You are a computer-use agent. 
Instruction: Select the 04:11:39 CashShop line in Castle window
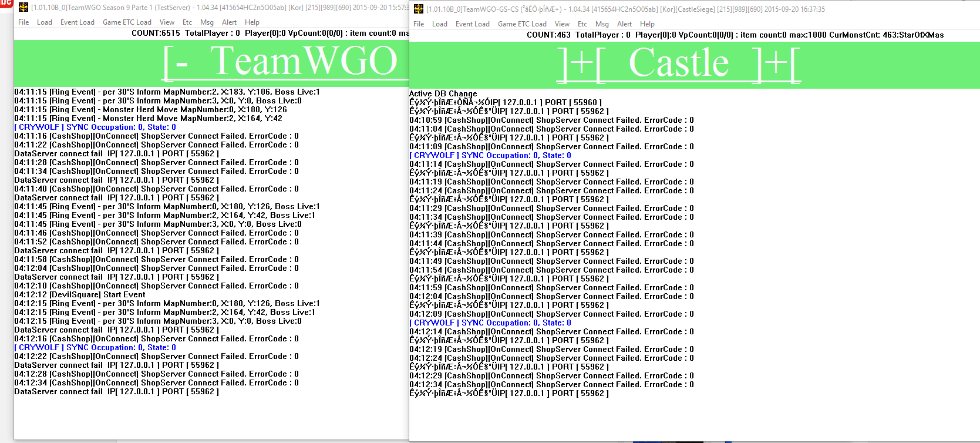pos(551,234)
